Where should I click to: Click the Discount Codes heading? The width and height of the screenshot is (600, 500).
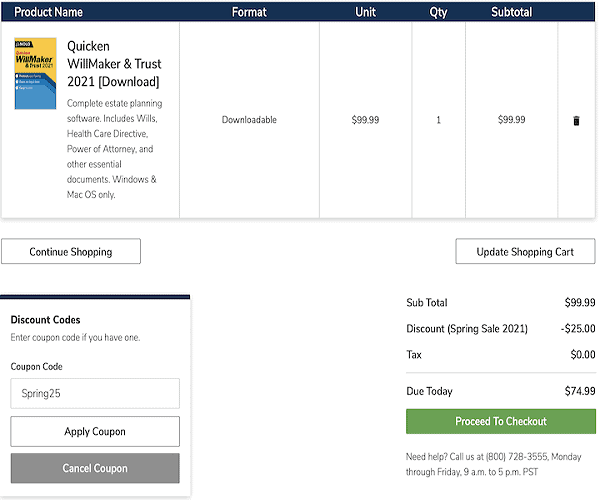tap(46, 319)
